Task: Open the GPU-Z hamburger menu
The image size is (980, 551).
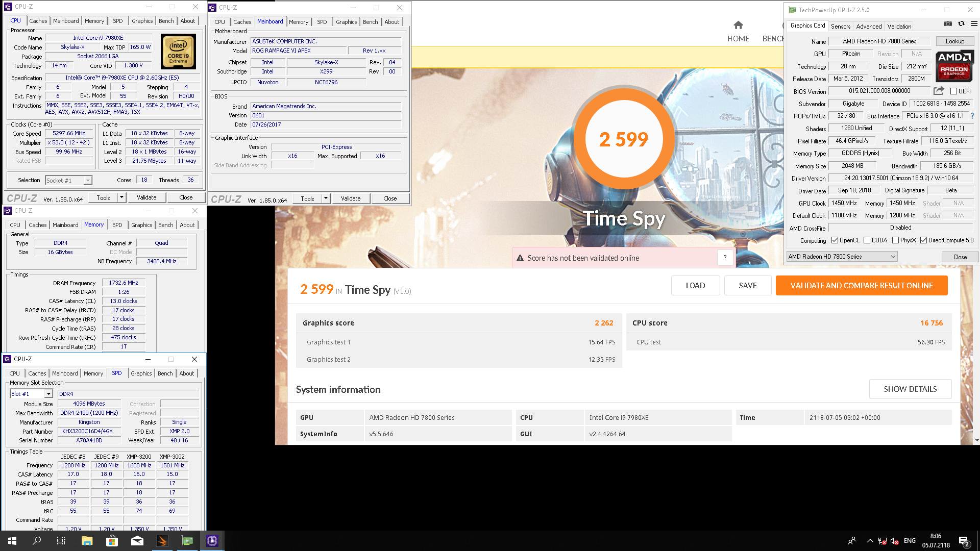Action: (x=974, y=23)
